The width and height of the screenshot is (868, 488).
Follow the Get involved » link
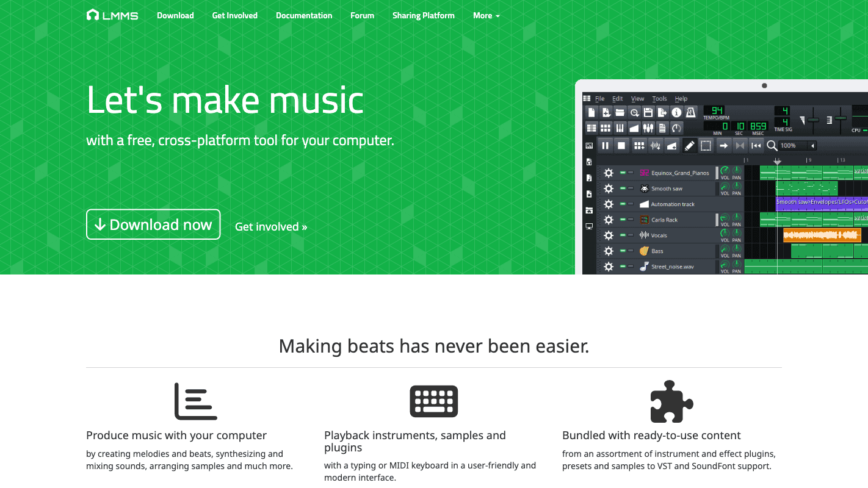pos(271,227)
